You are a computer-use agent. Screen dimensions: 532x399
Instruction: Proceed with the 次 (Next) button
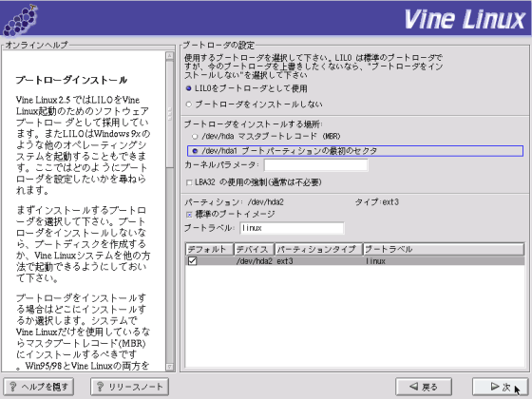[x=500, y=387]
